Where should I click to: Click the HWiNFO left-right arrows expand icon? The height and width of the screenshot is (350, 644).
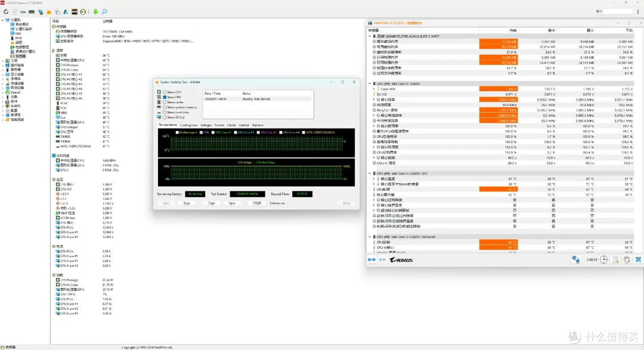[x=371, y=259]
